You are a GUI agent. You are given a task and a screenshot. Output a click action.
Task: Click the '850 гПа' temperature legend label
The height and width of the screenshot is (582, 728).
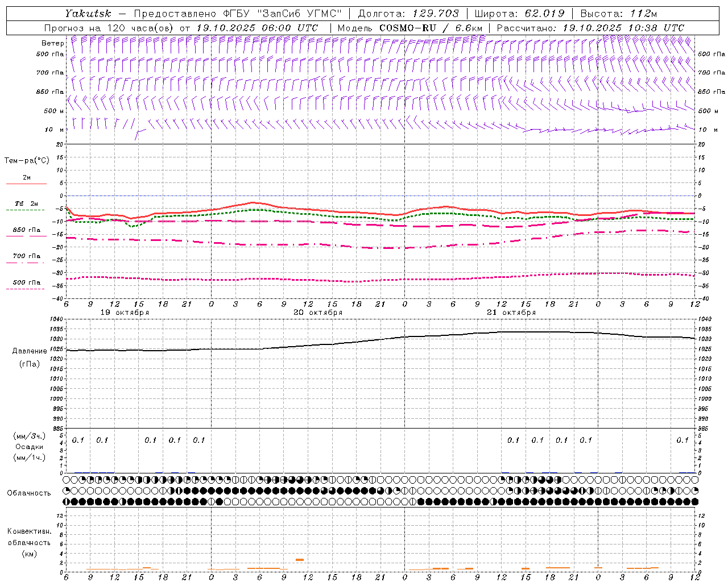click(x=26, y=230)
